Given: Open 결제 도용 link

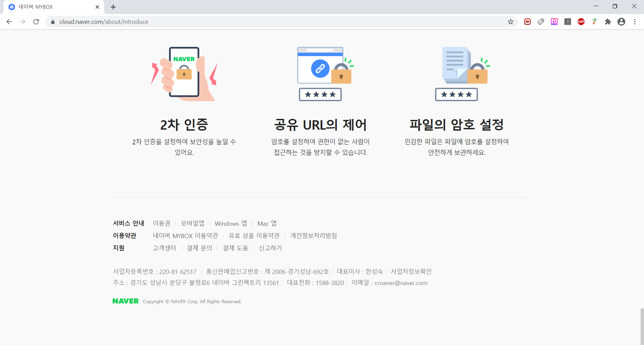Looking at the screenshot, I should pyautogui.click(x=235, y=248).
